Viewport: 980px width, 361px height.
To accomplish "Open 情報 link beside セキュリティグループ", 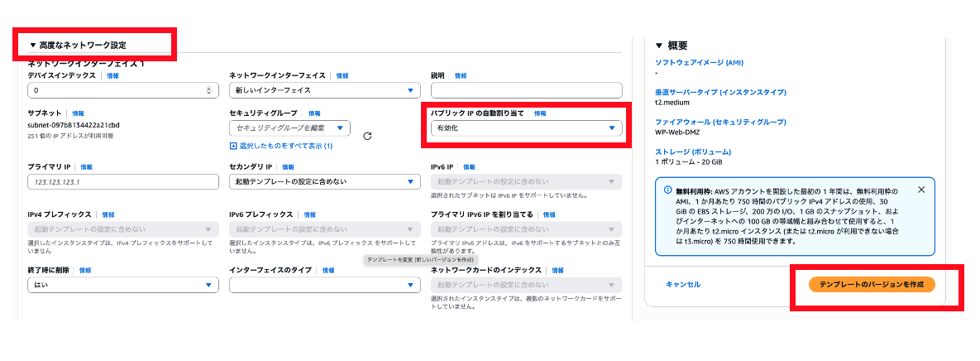I will point(314,114).
